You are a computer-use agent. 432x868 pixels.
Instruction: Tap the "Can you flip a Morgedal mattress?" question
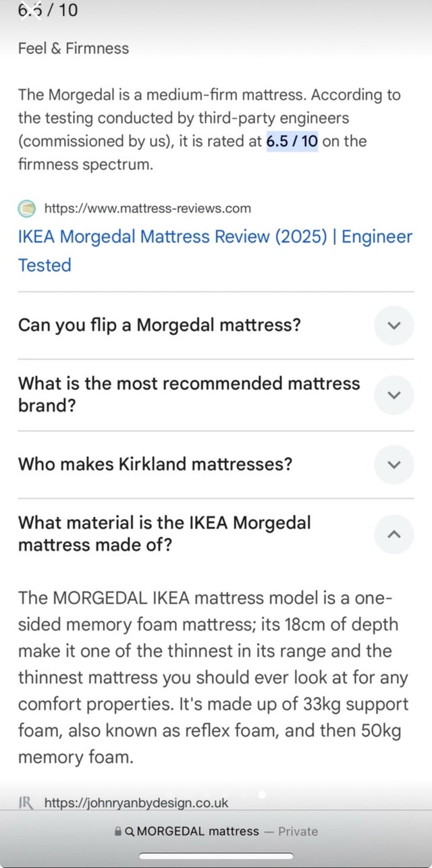click(x=159, y=325)
